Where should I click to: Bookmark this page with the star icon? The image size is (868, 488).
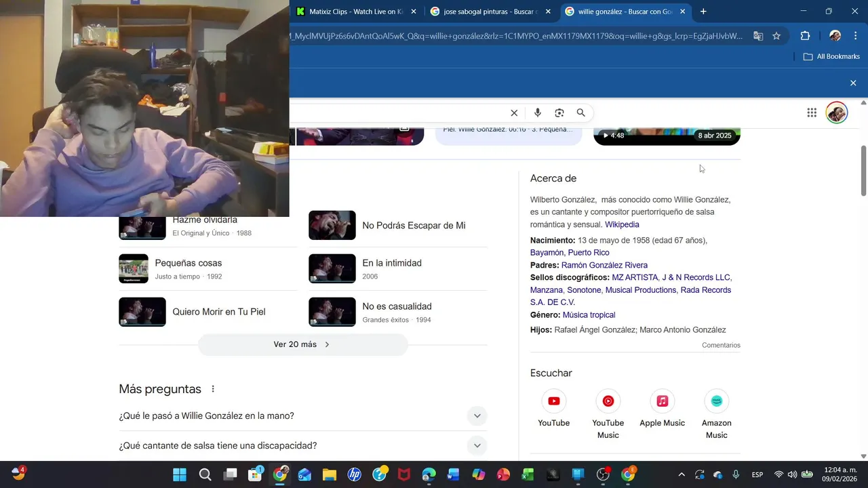776,36
